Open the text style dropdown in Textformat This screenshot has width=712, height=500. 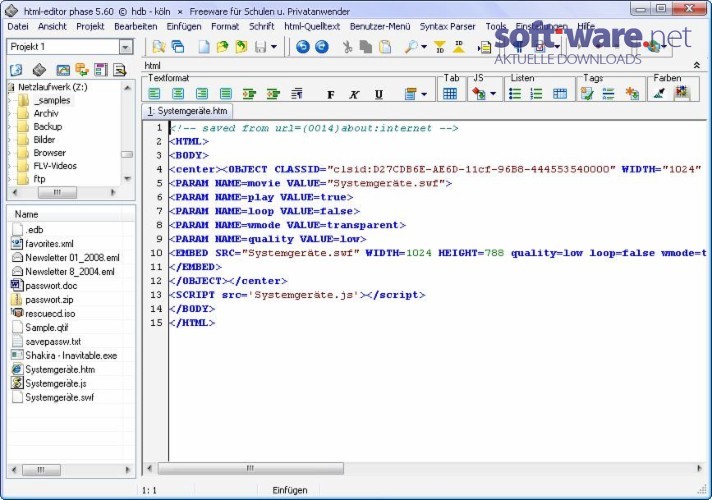(424, 94)
